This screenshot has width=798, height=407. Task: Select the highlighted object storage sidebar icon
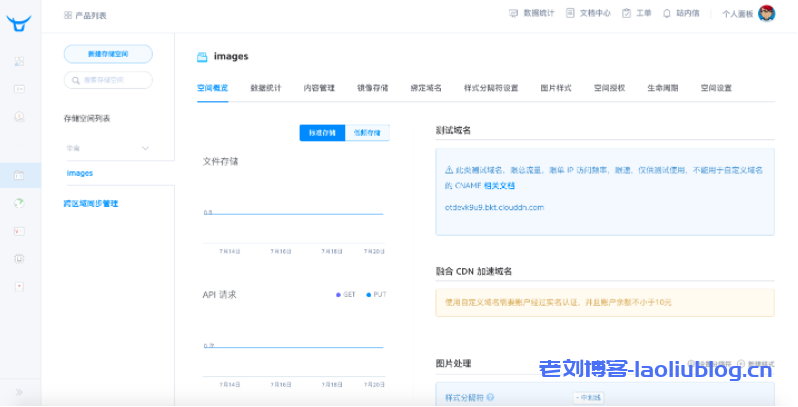tap(19, 175)
